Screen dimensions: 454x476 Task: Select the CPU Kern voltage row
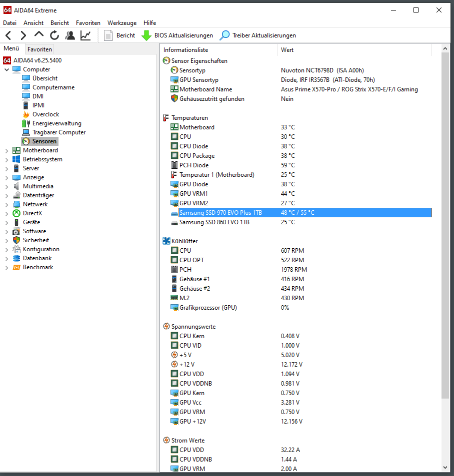click(301, 336)
